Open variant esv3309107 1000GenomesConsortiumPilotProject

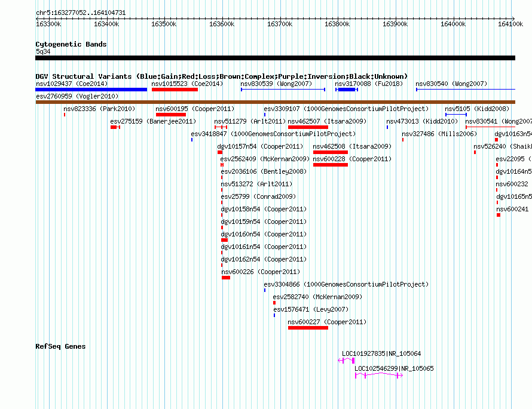click(x=347, y=109)
